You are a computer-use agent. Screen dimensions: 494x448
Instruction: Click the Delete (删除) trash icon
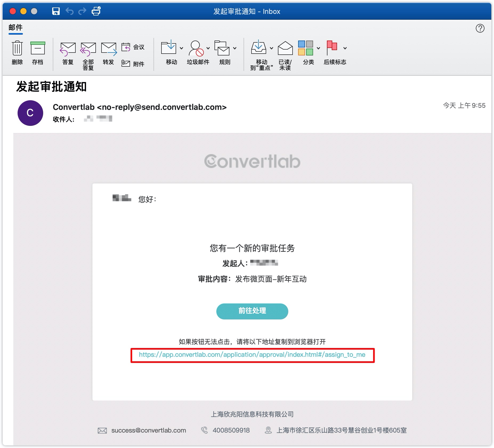click(x=17, y=49)
